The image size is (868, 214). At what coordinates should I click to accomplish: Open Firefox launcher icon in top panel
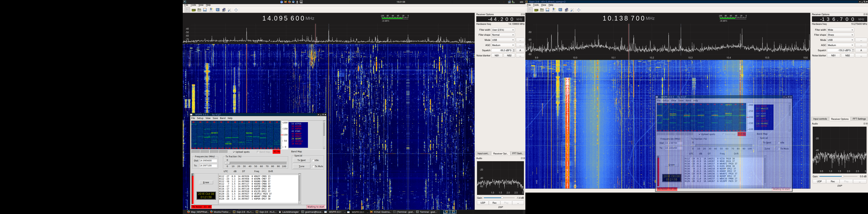click(289, 2)
